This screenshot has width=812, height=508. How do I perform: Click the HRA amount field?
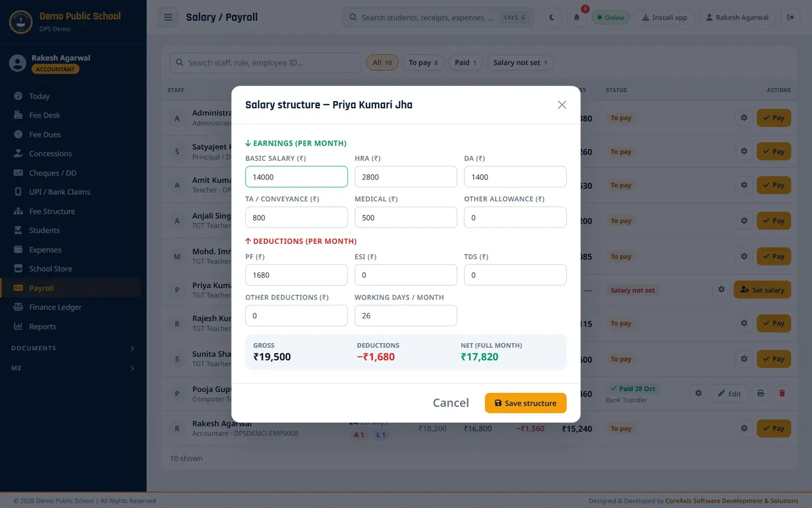click(x=406, y=177)
